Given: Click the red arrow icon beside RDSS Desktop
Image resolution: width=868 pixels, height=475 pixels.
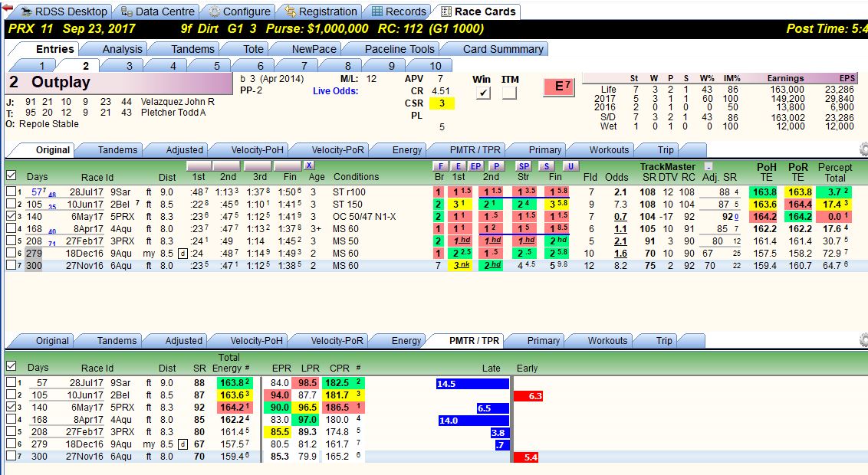Looking at the screenshot, I should point(7,8).
